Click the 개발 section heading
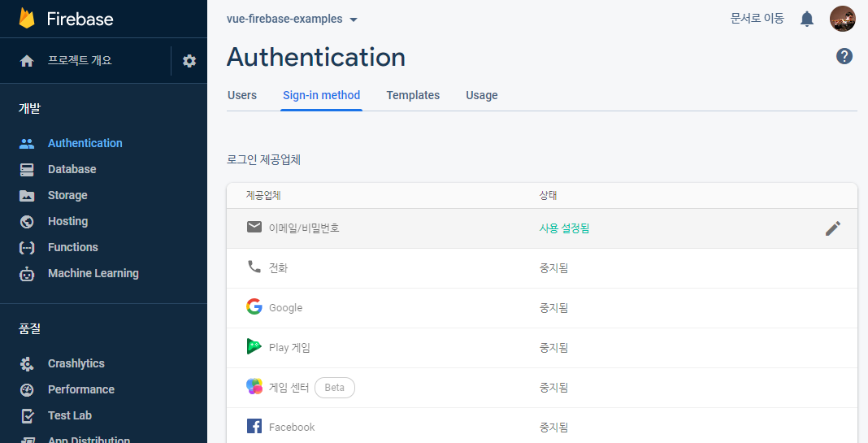Viewport: 868px width, 443px height. click(x=29, y=109)
